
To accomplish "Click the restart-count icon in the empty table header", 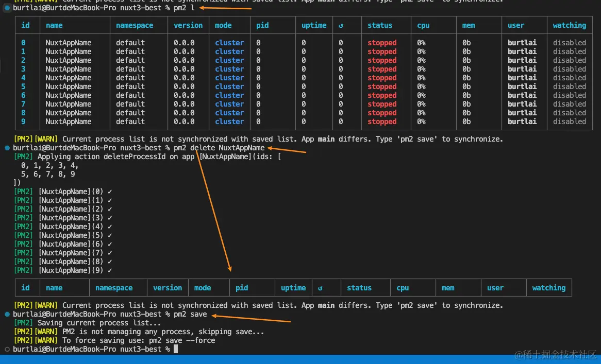I will pyautogui.click(x=320, y=288).
